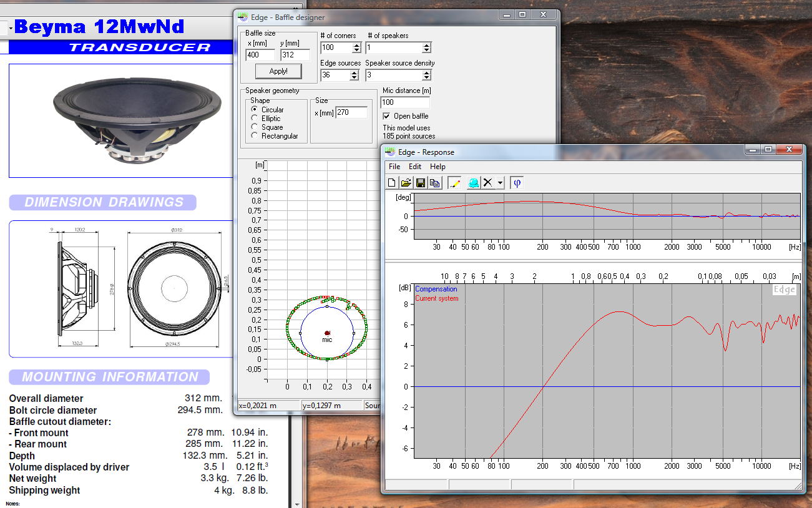812x508 pixels.
Task: Click the 'Shipping weight' row label
Action: [44, 490]
